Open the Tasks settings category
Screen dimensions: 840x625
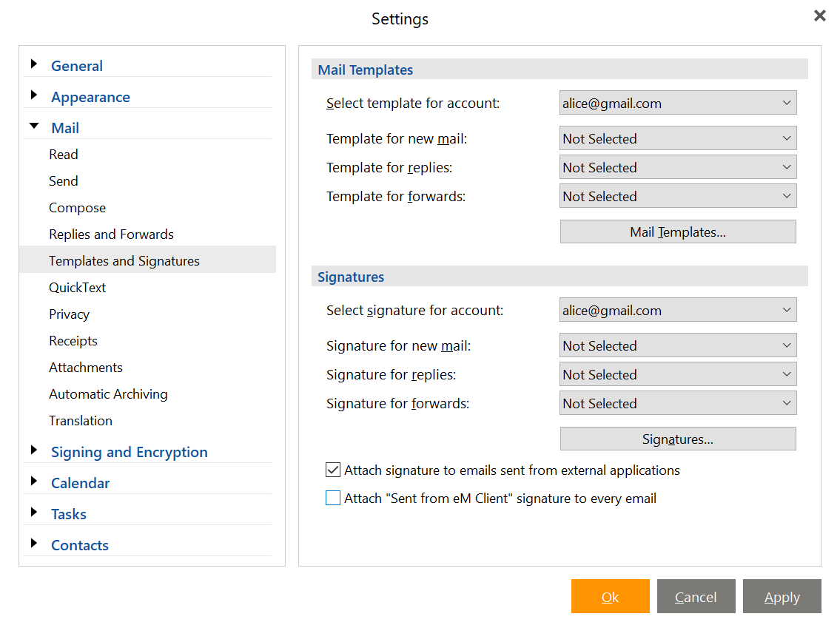(x=69, y=514)
